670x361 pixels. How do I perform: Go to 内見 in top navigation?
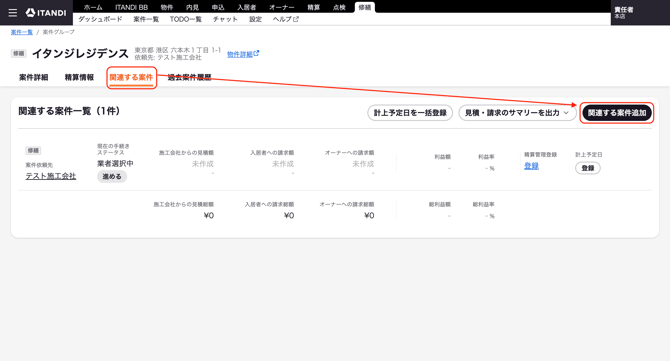(192, 7)
